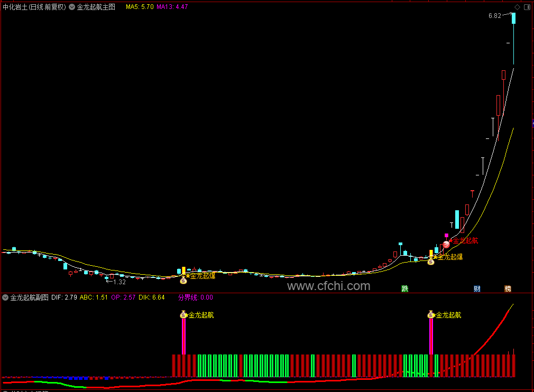Click the 分界线: 0.00 label
The image size is (534, 392).
[x=196, y=297]
